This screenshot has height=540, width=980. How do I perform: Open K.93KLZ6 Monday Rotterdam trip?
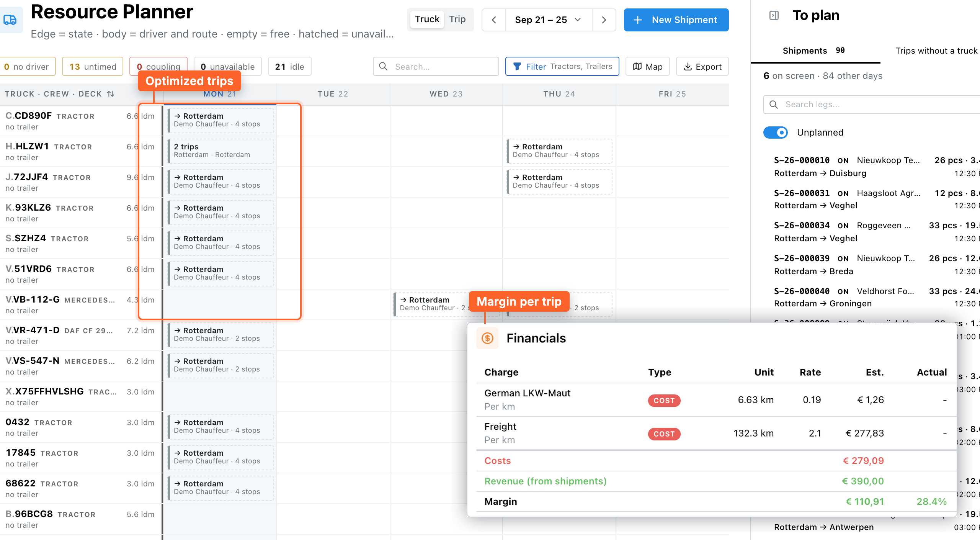point(221,212)
